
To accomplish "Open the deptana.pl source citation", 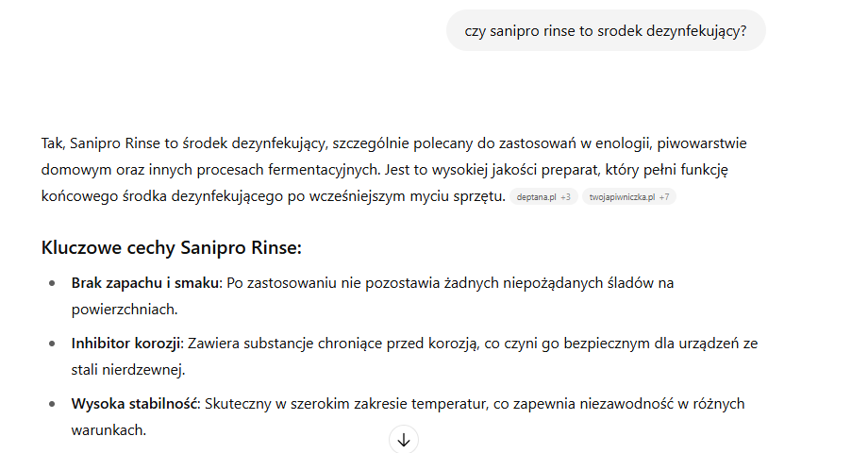I will 536,196.
